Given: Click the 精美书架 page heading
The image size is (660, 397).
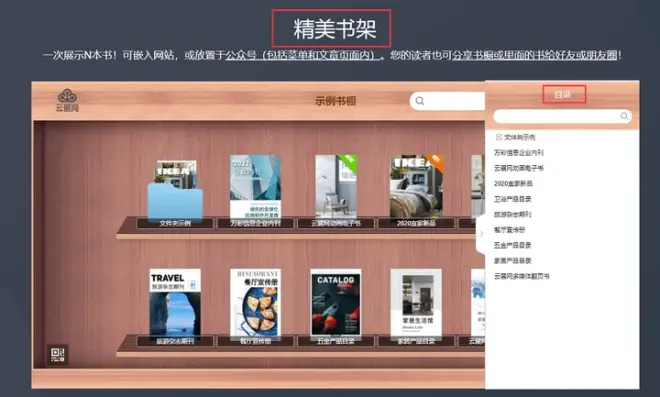Looking at the screenshot, I should (335, 29).
